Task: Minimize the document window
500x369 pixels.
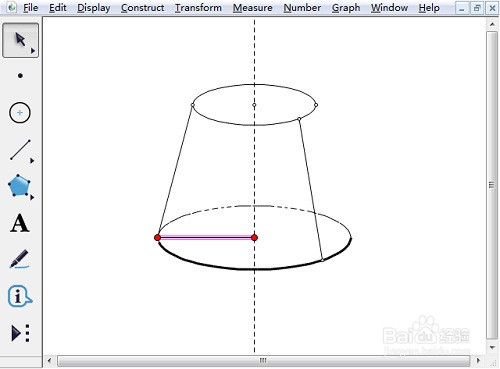Action: pos(462,8)
